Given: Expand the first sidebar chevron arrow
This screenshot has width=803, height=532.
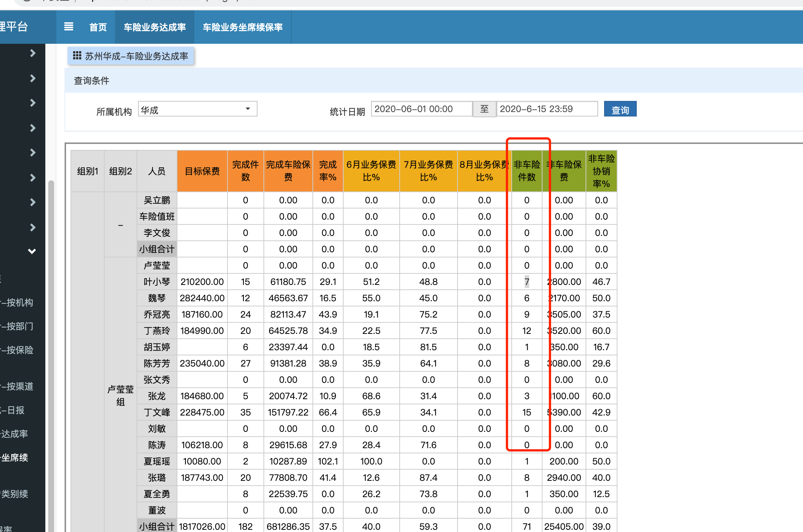Looking at the screenshot, I should [x=33, y=53].
